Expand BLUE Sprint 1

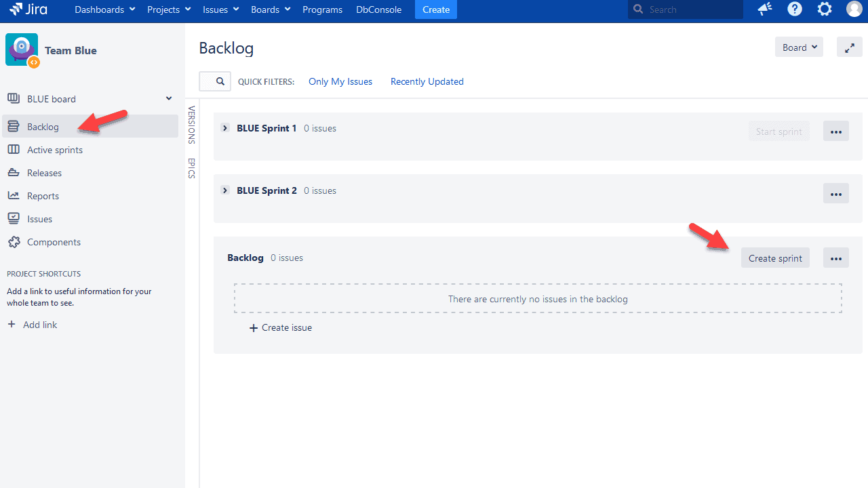224,127
